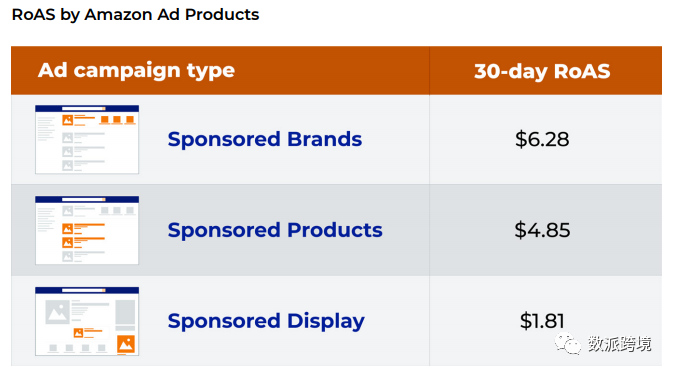This screenshot has width=673, height=374.
Task: Open the Sponsored Products link
Action: 275,230
